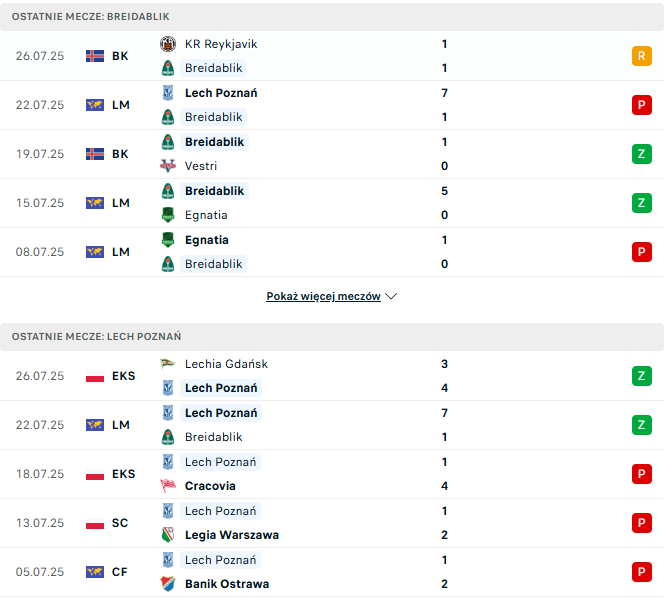Screen dimensions: 667x601
Task: Click green Z badge for Vestri match
Action: [x=641, y=154]
